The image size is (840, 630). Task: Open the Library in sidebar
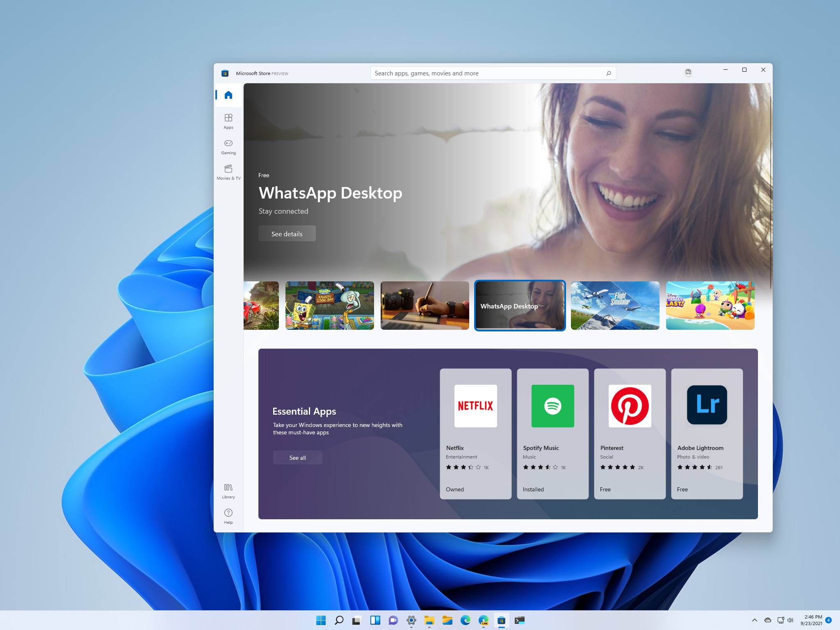[x=228, y=491]
